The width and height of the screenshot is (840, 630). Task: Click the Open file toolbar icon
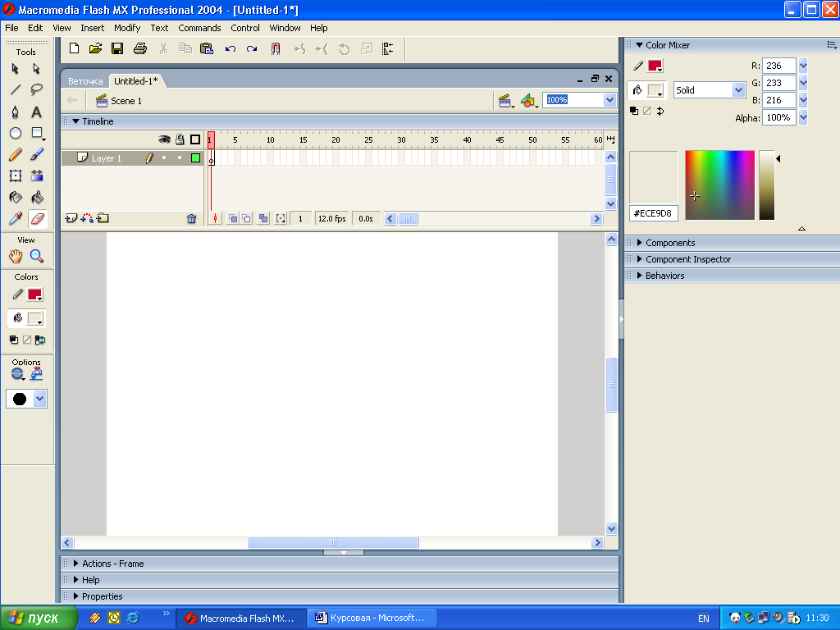point(95,48)
